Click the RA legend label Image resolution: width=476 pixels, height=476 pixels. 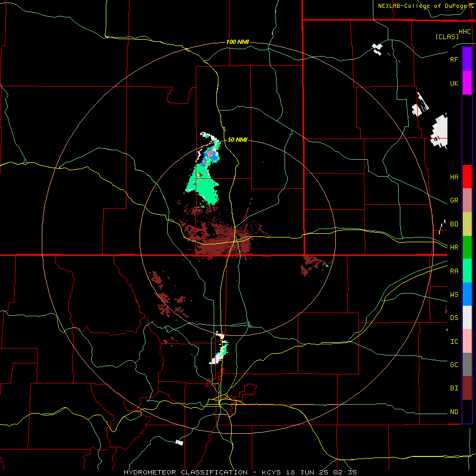click(454, 271)
